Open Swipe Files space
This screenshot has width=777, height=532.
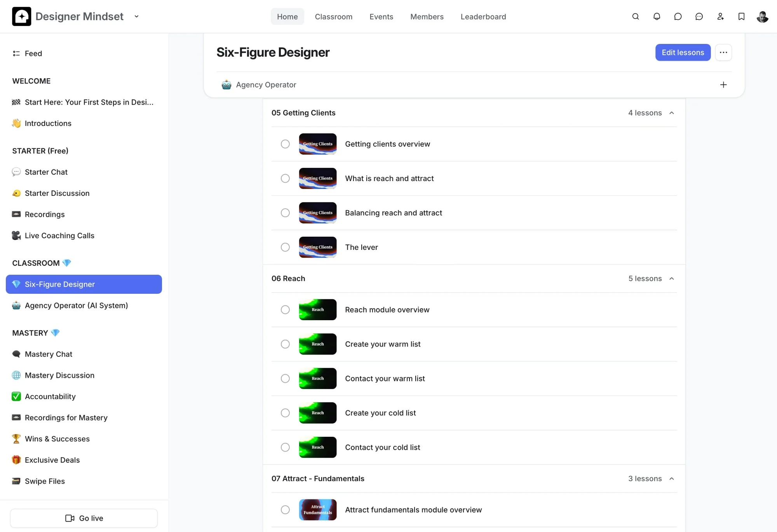pyautogui.click(x=84, y=481)
